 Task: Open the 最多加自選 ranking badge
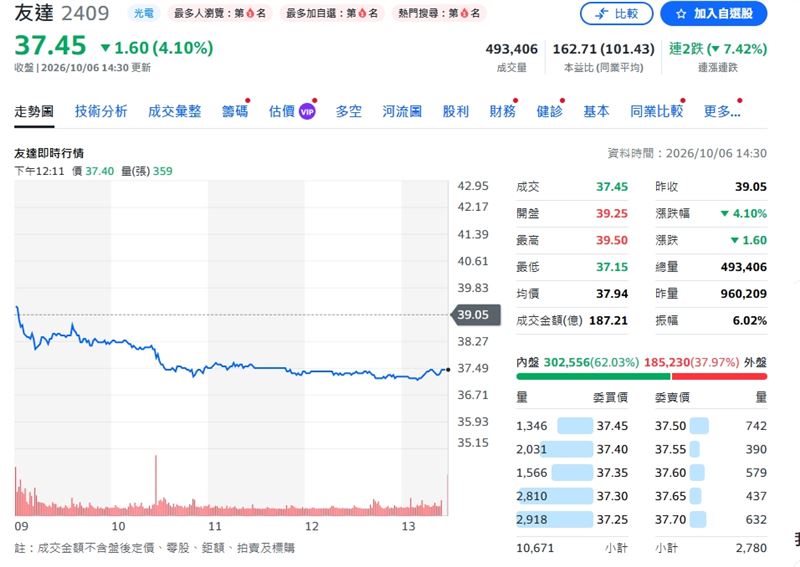coord(332,13)
